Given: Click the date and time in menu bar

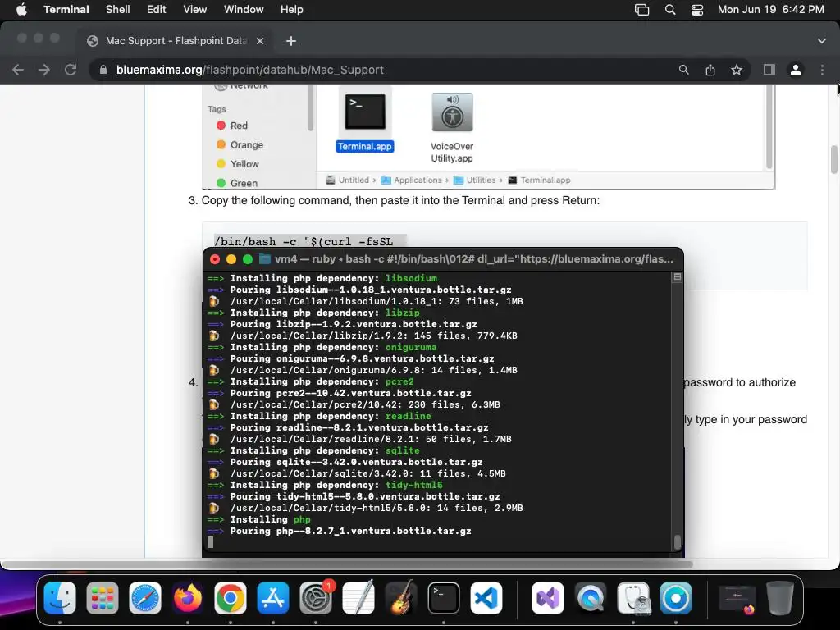Looking at the screenshot, I should (770, 9).
